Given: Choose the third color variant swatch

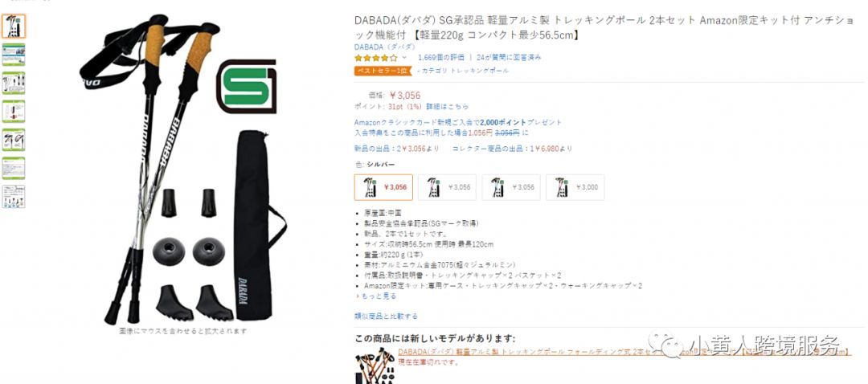Looking at the screenshot, I should (511, 187).
